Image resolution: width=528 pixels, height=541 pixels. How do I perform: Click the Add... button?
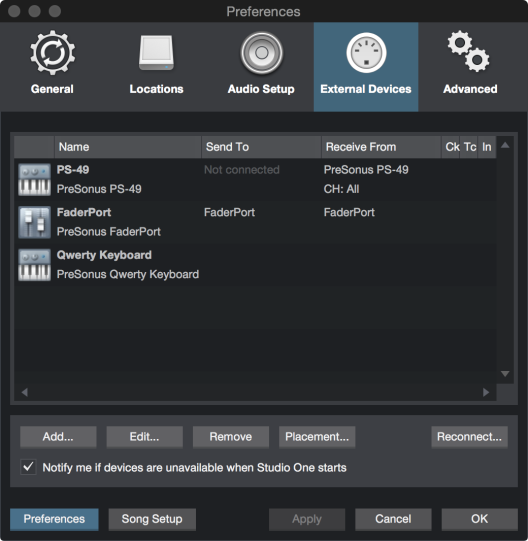click(58, 437)
